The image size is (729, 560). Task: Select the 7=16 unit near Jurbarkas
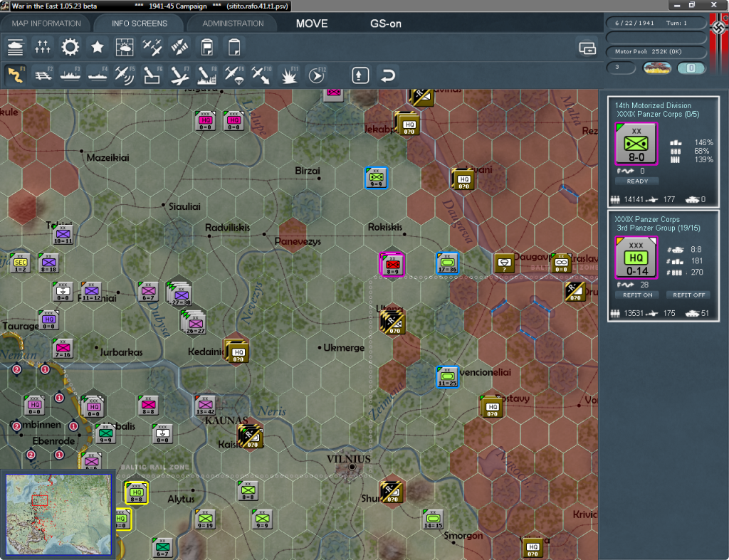(x=63, y=349)
